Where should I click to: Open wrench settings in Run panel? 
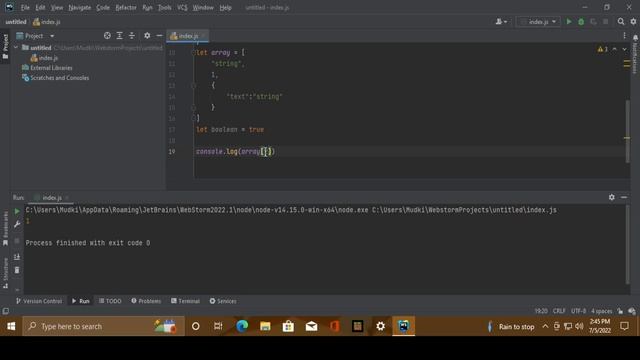(17, 224)
